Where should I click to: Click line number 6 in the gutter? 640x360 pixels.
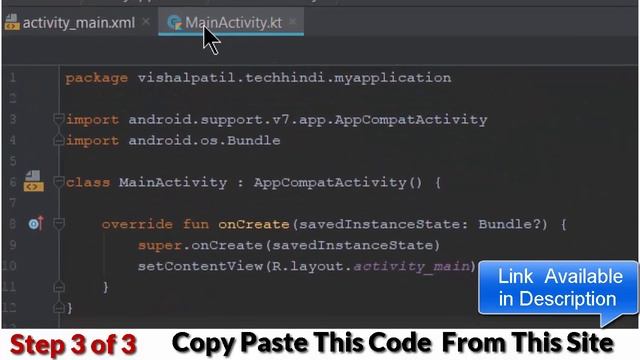[x=13, y=182]
